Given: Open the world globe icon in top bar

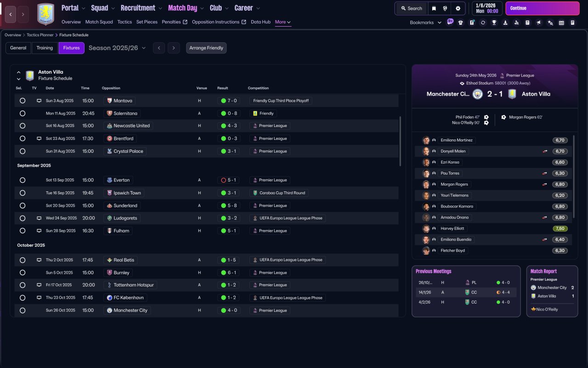Looking at the screenshot, I should click(445, 8).
